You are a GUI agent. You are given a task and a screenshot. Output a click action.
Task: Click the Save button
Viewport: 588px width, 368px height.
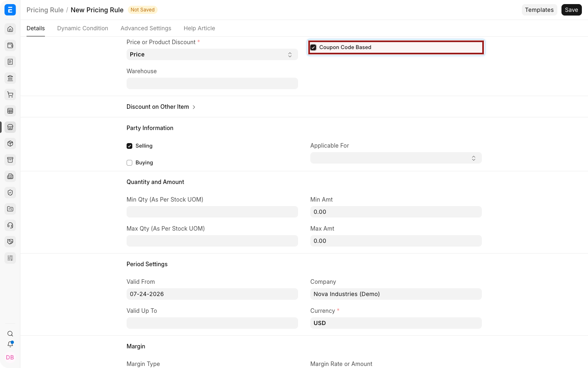tap(571, 10)
